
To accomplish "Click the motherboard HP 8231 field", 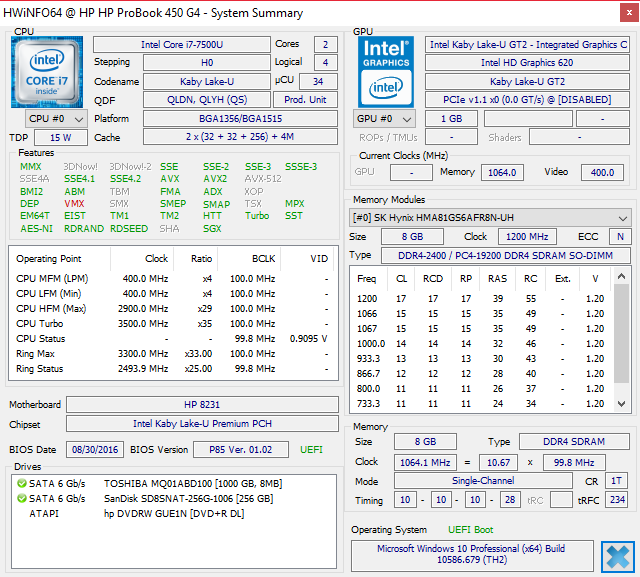I will [202, 404].
